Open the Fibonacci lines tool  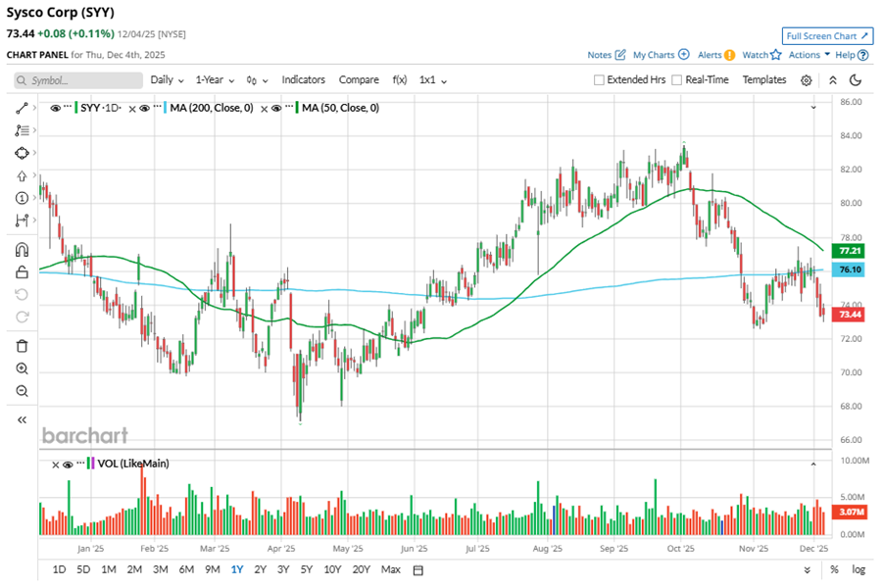coord(22,130)
